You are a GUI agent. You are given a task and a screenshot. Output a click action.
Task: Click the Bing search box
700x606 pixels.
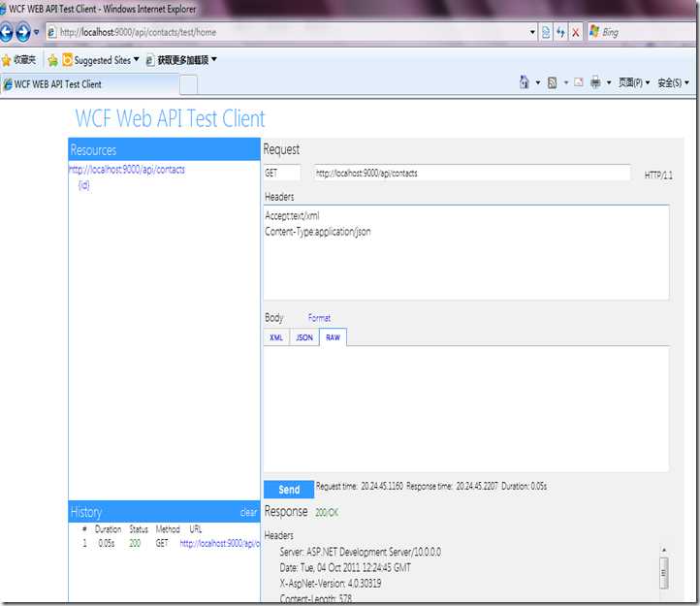pos(643,32)
